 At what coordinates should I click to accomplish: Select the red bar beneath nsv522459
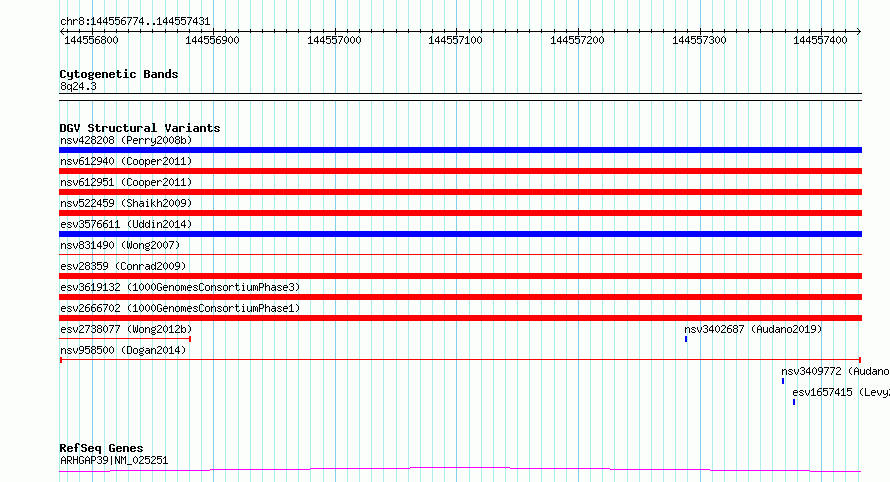[460, 213]
